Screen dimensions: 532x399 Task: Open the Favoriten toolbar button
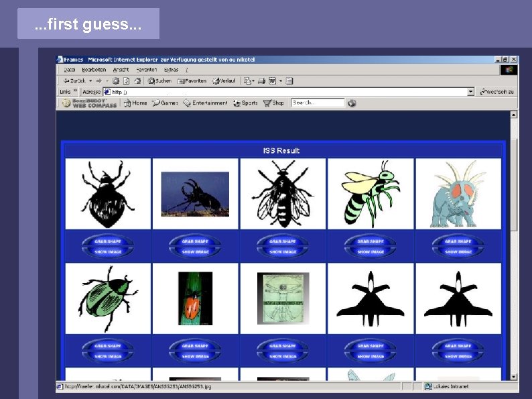[x=192, y=81]
